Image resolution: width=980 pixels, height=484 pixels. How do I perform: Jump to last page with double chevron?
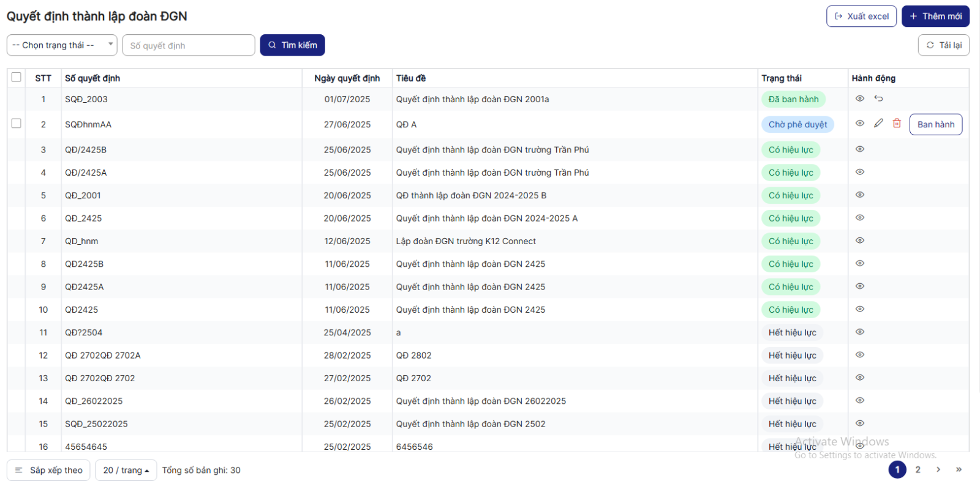pos(959,470)
